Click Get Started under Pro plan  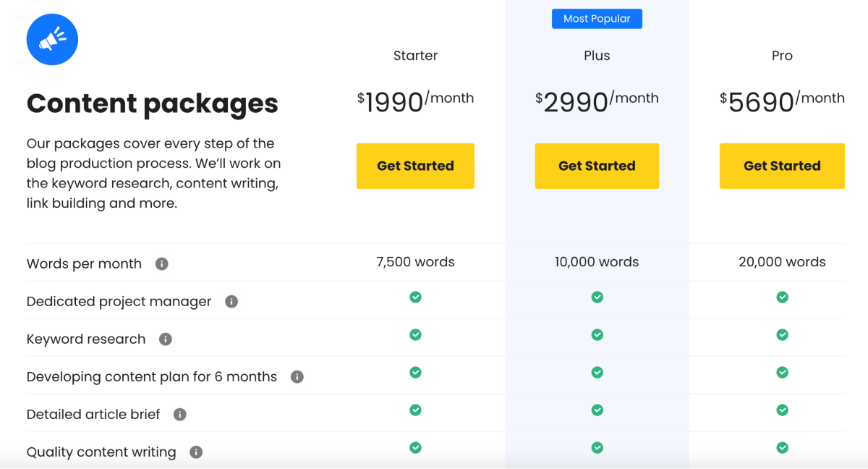pyautogui.click(x=782, y=166)
